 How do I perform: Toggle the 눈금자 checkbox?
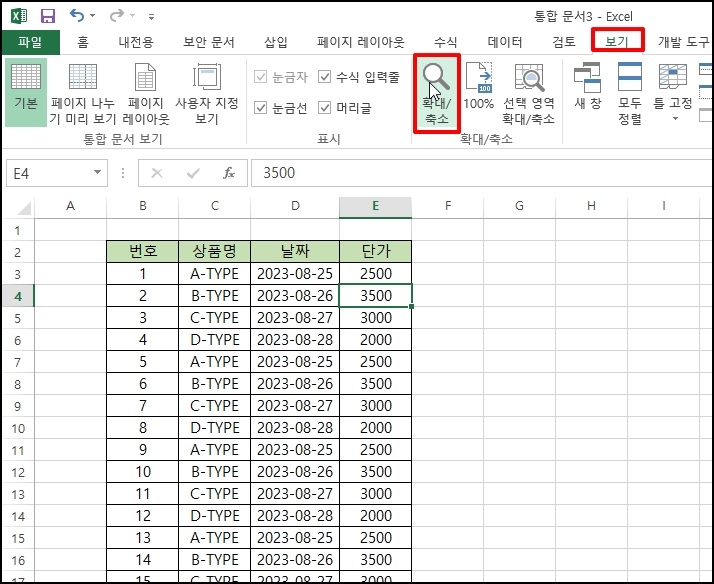pos(260,77)
